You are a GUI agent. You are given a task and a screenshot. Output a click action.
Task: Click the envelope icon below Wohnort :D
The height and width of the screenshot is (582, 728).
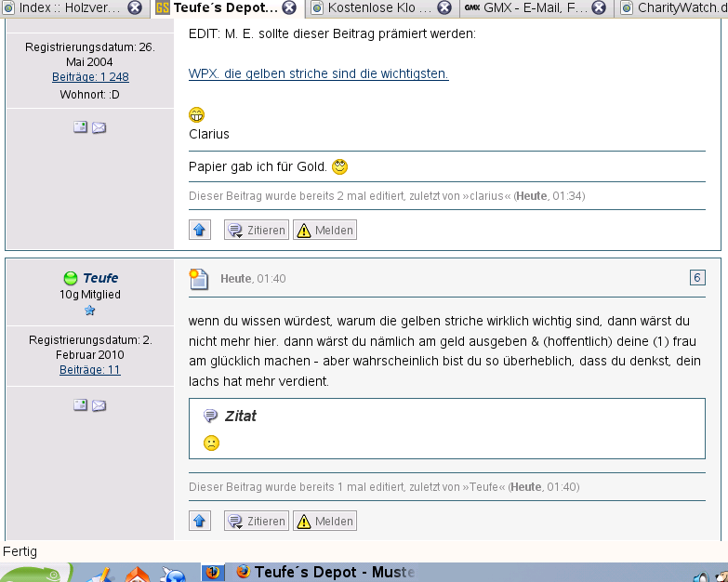pyautogui.click(x=99, y=127)
